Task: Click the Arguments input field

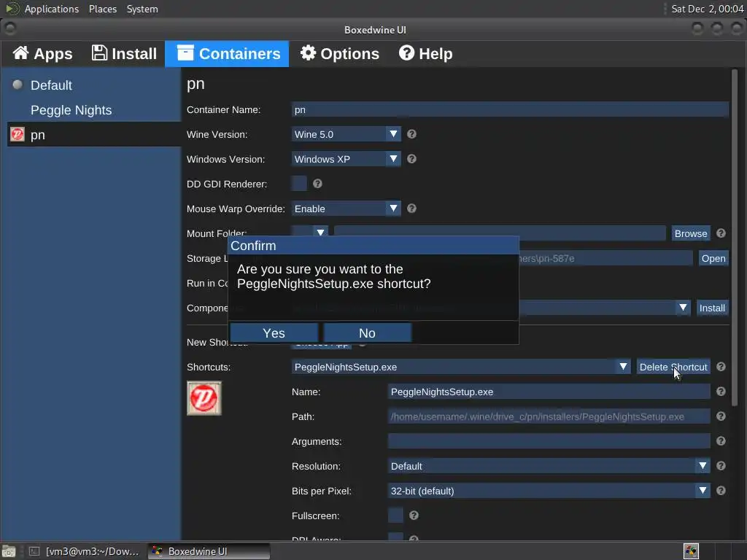Action: point(549,441)
